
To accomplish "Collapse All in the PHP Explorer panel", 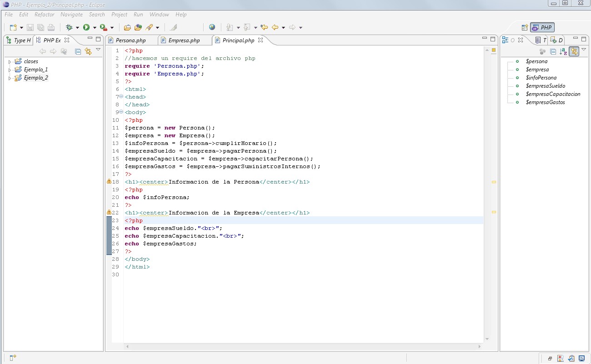I will [x=78, y=51].
